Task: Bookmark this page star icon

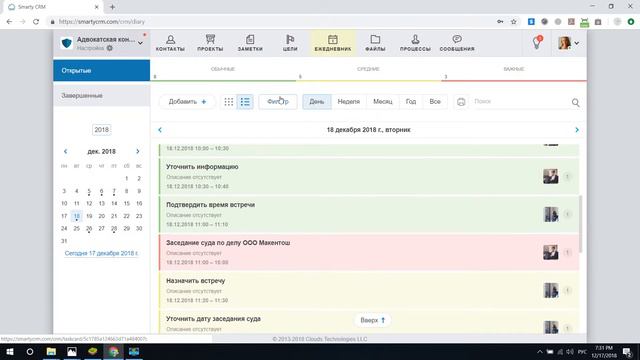Action: (513, 22)
